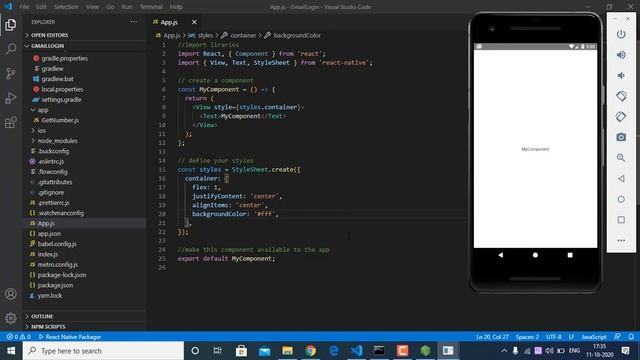The width and height of the screenshot is (640, 360).
Task: Close the App.js editor tab
Action: pyautogui.click(x=194, y=22)
